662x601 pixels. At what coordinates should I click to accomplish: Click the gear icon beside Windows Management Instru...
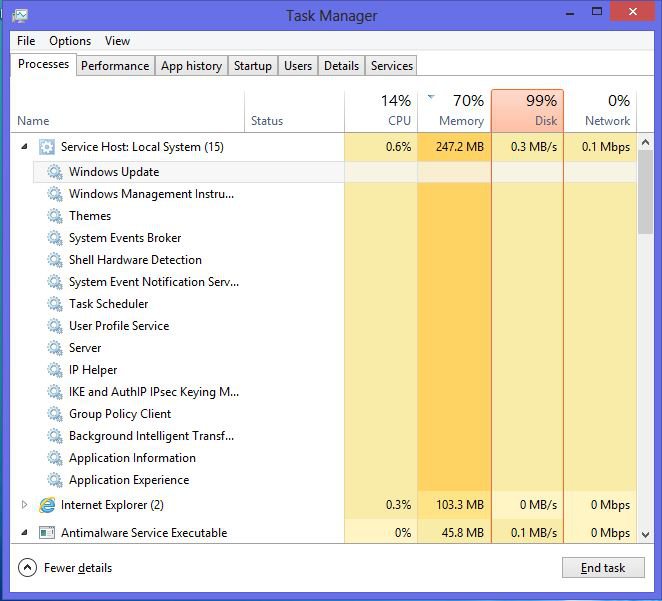point(54,194)
